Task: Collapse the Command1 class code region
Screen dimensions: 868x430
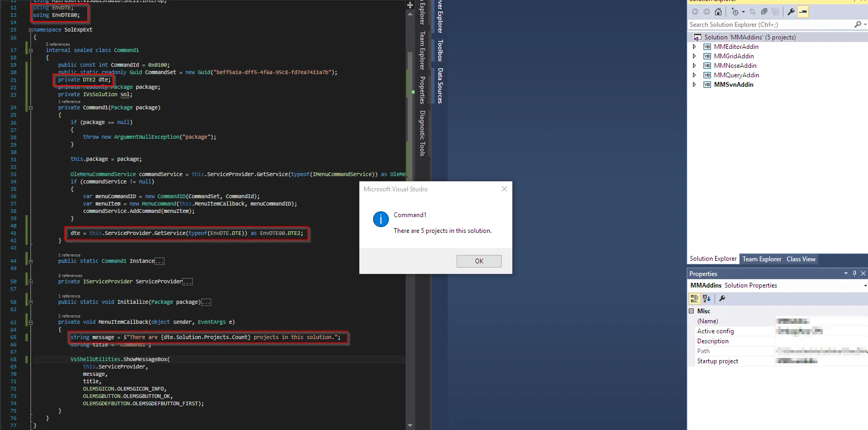Action: tap(30, 50)
